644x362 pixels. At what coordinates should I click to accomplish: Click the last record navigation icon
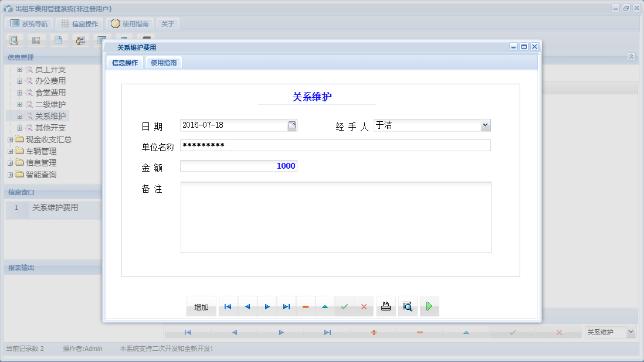pos(286,306)
